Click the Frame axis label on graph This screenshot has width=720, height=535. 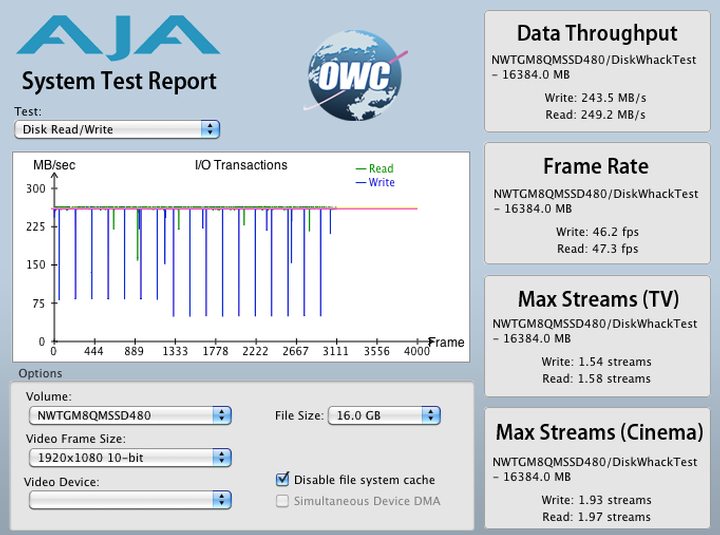(x=446, y=342)
